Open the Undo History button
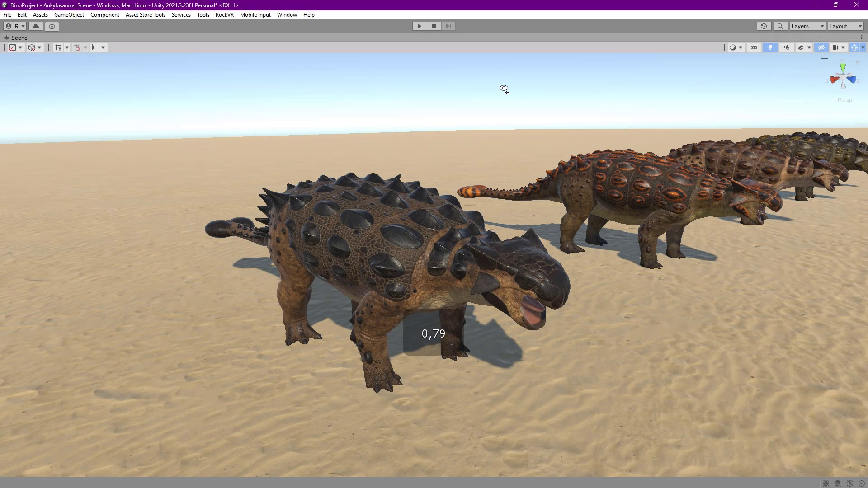 click(x=764, y=26)
